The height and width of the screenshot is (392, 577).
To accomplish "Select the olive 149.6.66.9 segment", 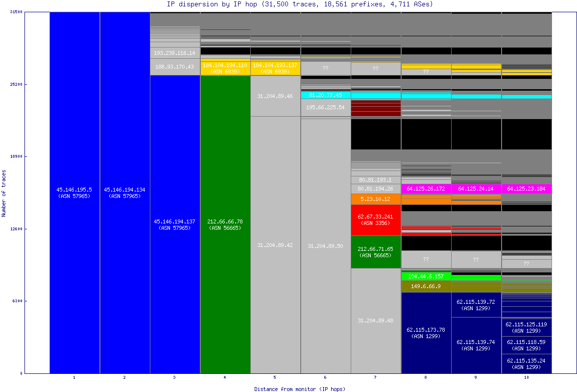I will [426, 286].
